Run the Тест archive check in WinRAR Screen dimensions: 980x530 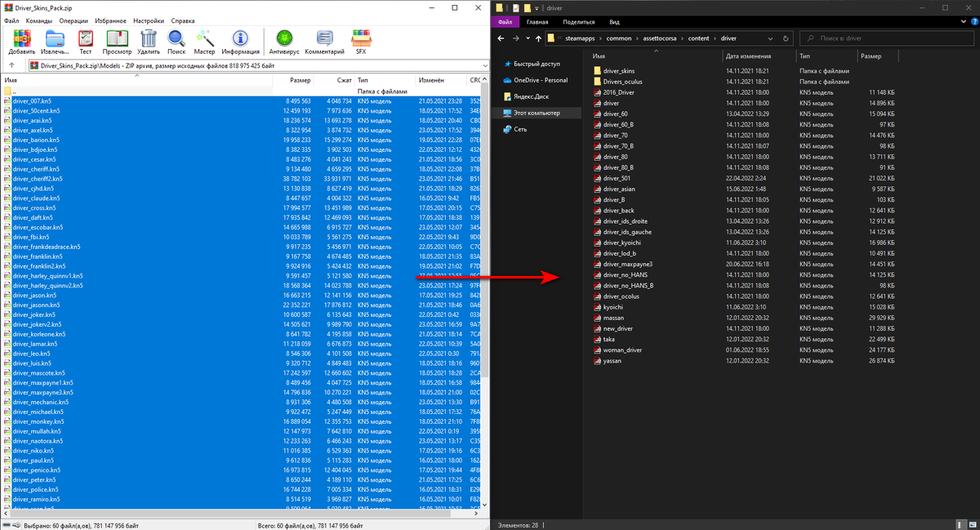85,40
